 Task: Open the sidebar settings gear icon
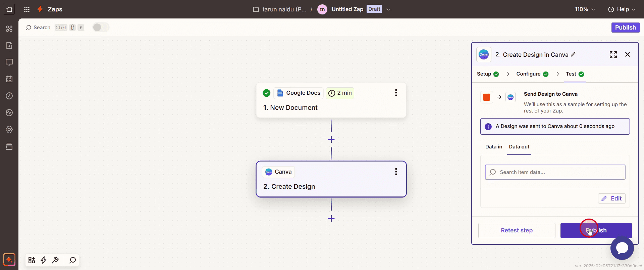(9, 130)
